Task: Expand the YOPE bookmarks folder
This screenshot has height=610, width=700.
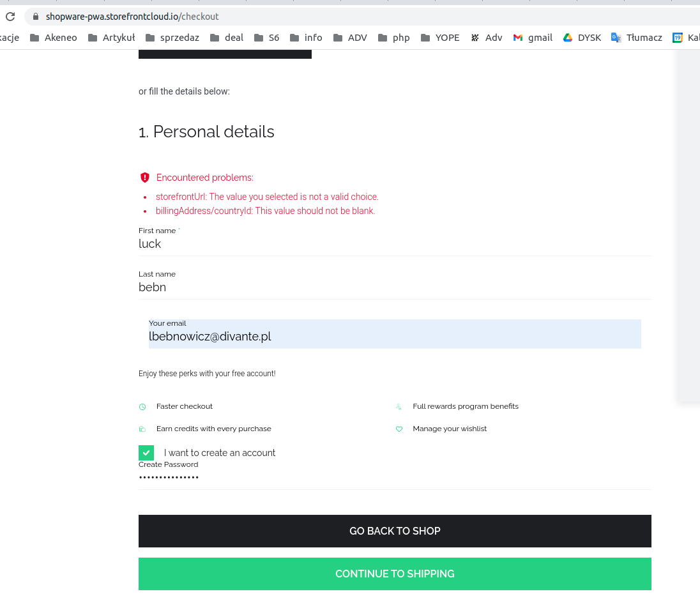Action: [440, 38]
